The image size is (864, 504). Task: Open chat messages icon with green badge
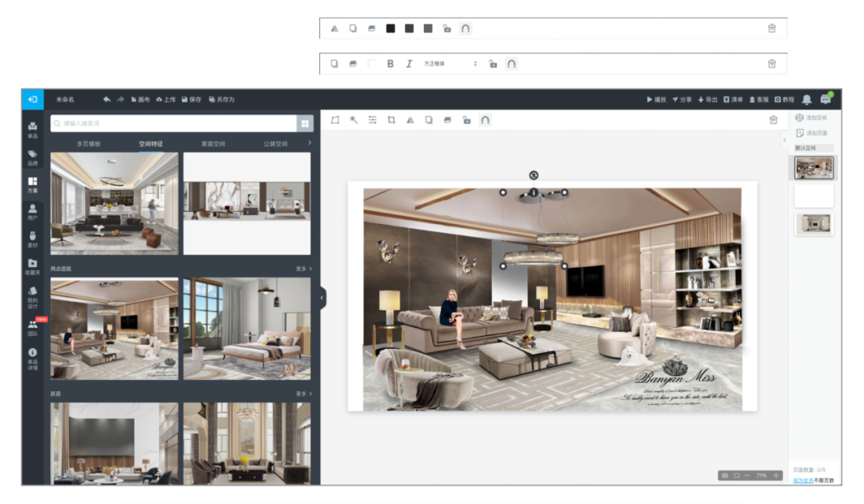click(x=826, y=99)
